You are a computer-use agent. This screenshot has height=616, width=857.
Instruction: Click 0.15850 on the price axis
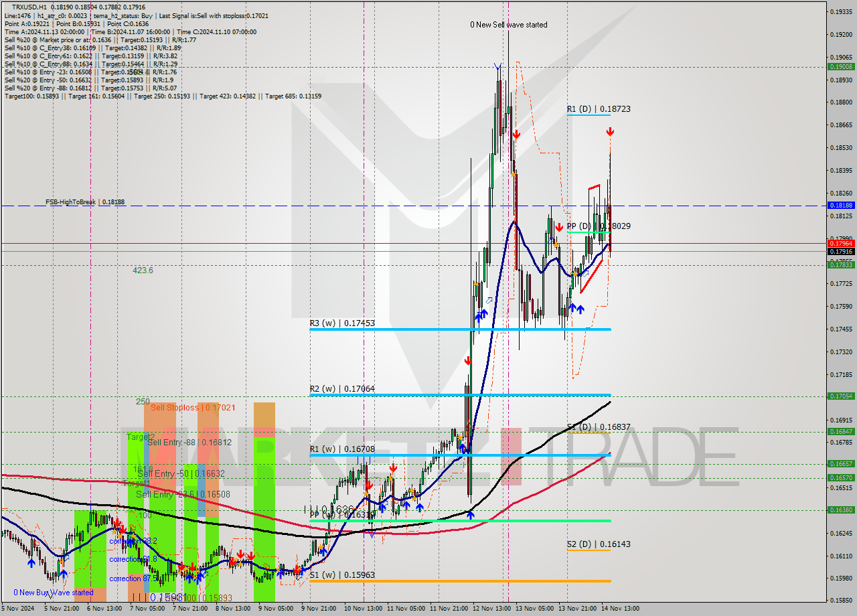841,601
